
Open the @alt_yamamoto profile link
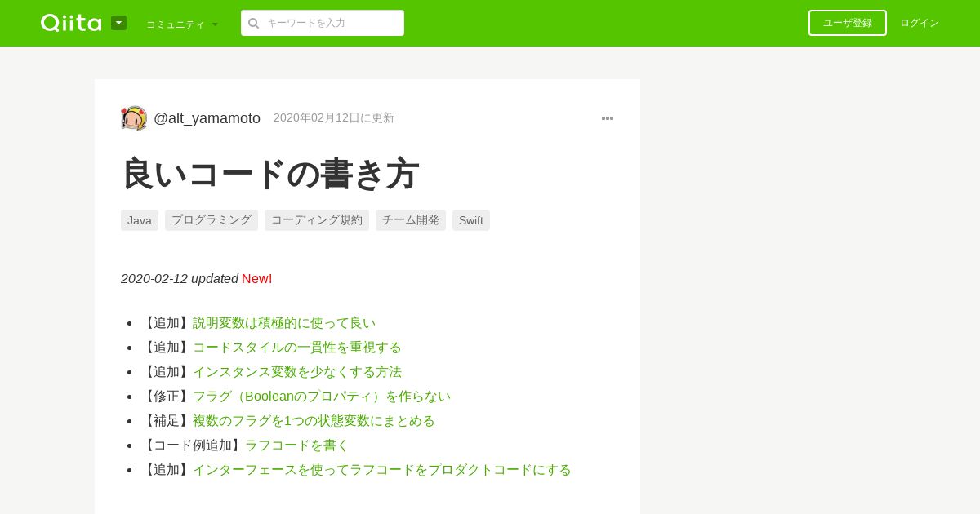pos(207,118)
